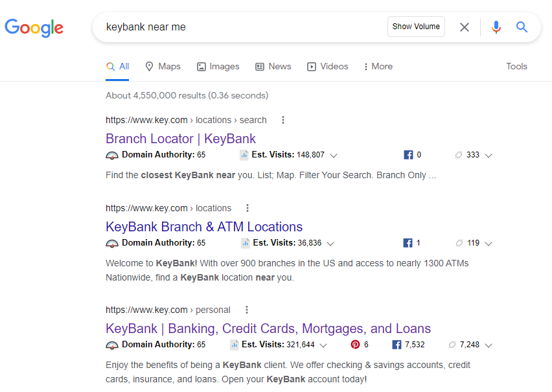552x392 pixels.
Task: Expand the chevron next to 333 links
Action: coord(489,156)
